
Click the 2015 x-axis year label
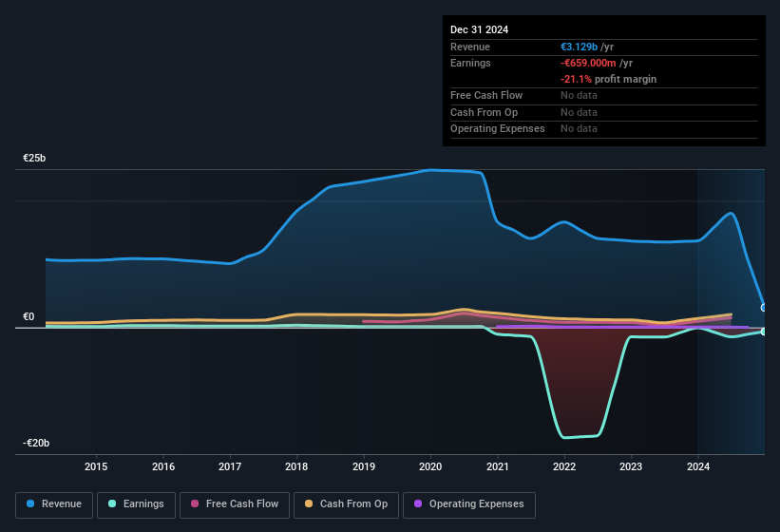coord(96,466)
